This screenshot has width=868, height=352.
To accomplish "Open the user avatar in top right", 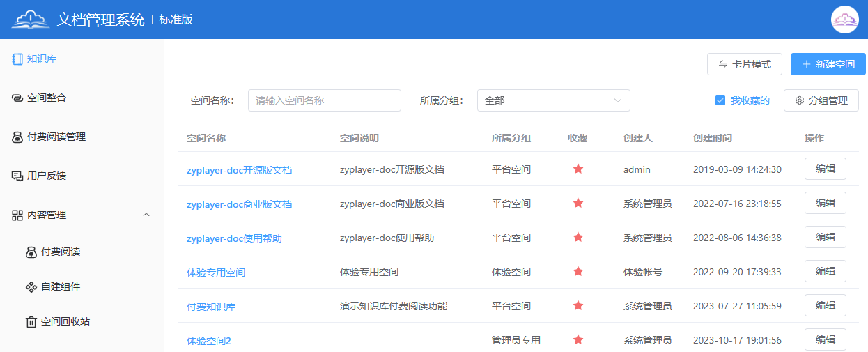I will (844, 20).
